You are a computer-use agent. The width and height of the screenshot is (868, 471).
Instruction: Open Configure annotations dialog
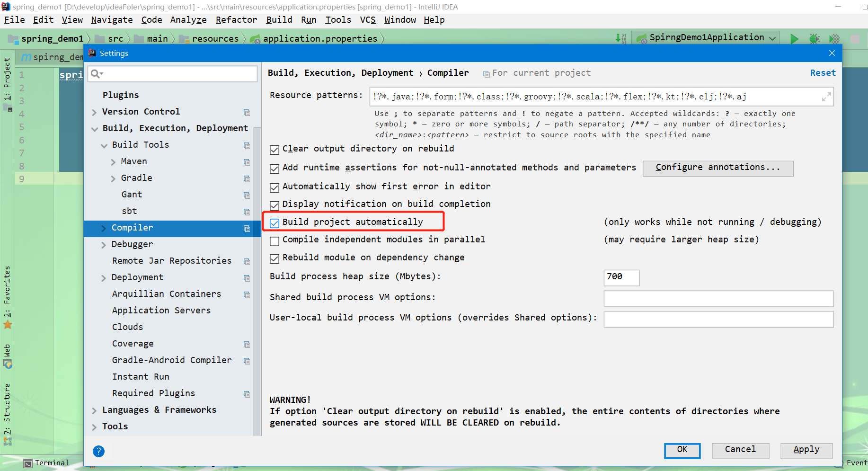[x=717, y=168]
